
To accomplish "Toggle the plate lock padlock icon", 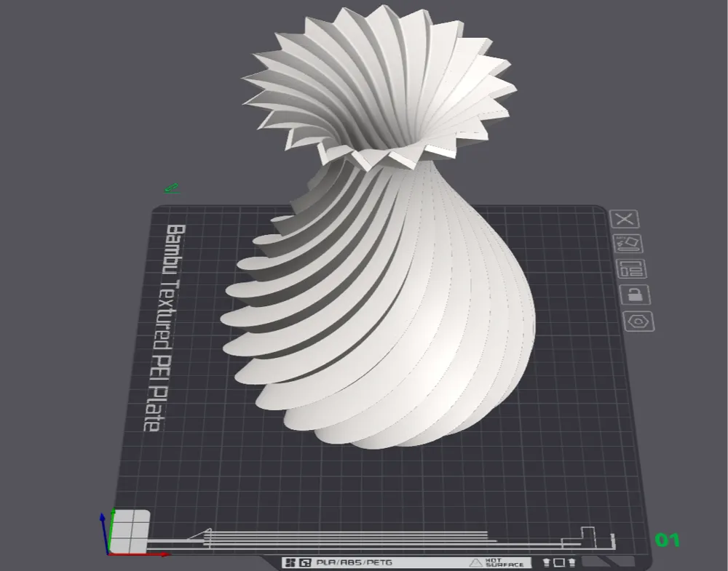I will [x=635, y=295].
